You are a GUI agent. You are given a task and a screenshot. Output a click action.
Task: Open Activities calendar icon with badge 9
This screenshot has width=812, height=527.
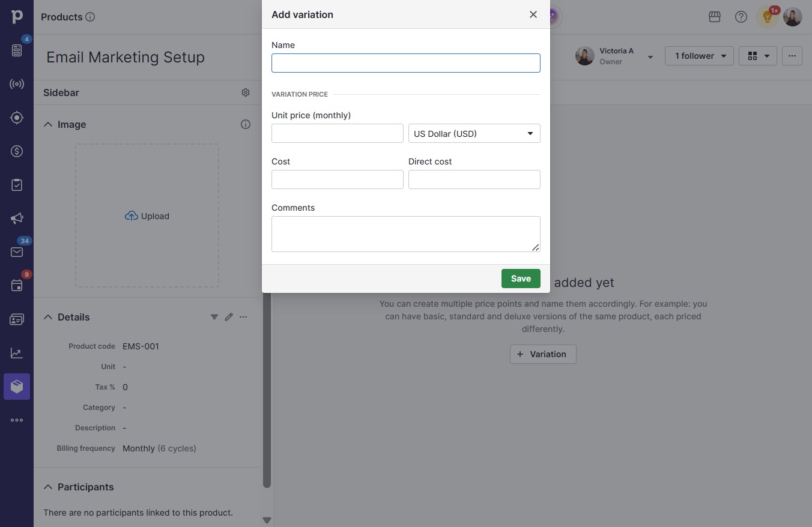(17, 286)
